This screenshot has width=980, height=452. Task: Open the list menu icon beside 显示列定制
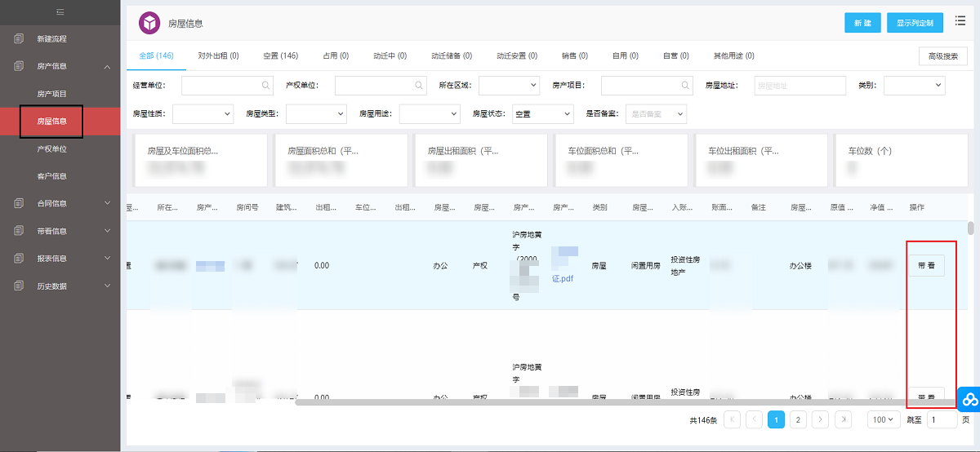960,21
